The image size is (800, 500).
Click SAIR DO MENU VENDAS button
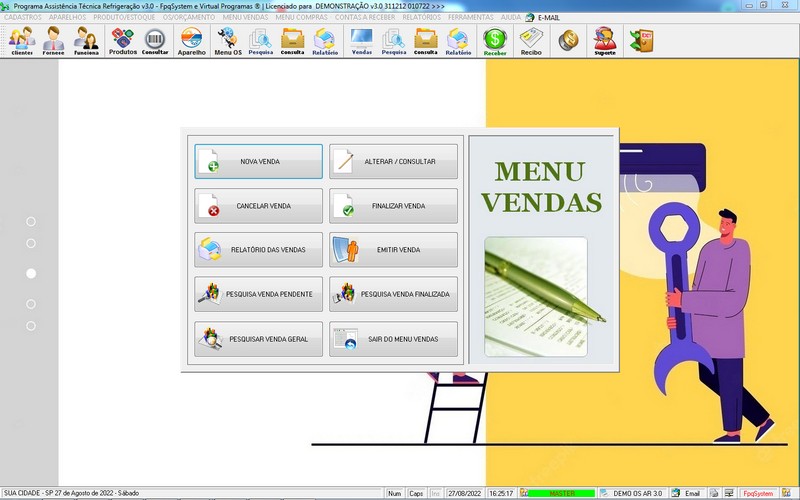pyautogui.click(x=393, y=339)
